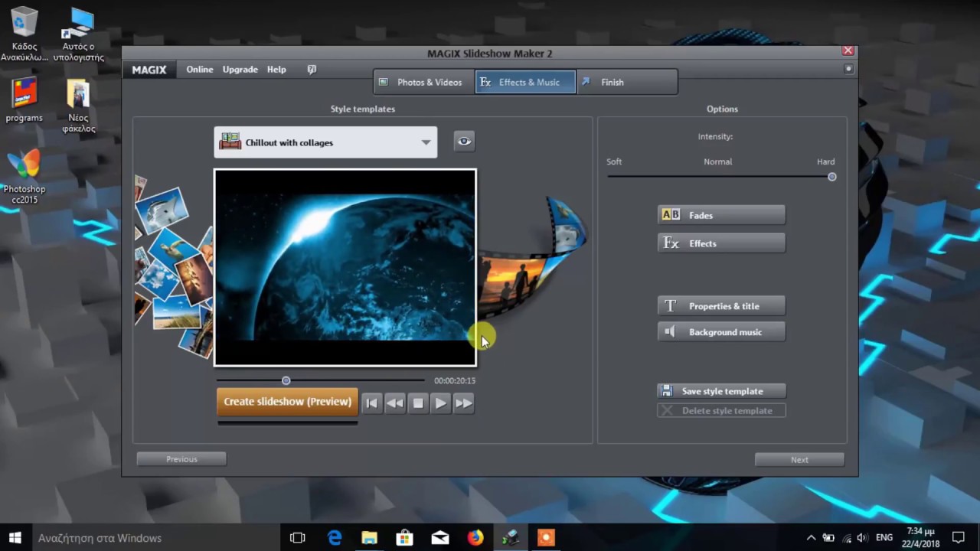Open the clock and date flyout
Screen dimensions: 980x551
920,537
